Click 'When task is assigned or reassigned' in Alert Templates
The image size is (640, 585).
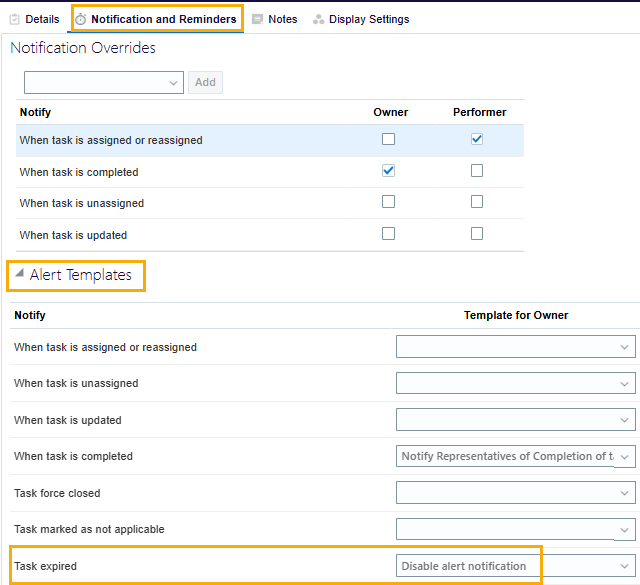pos(105,347)
